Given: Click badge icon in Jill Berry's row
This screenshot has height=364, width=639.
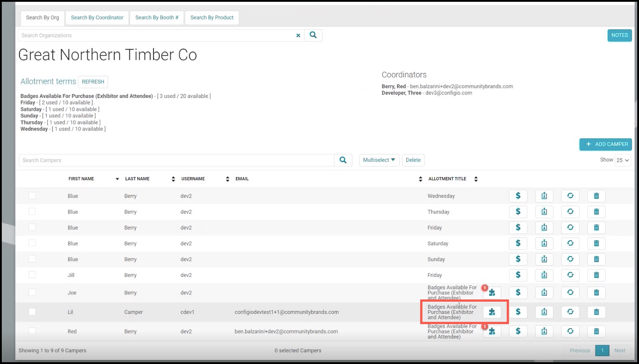Looking at the screenshot, I should click(x=544, y=275).
